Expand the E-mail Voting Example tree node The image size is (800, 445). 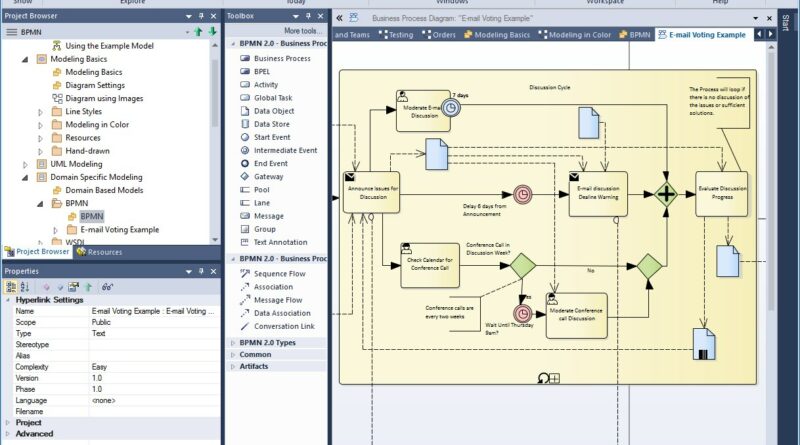coord(56,230)
